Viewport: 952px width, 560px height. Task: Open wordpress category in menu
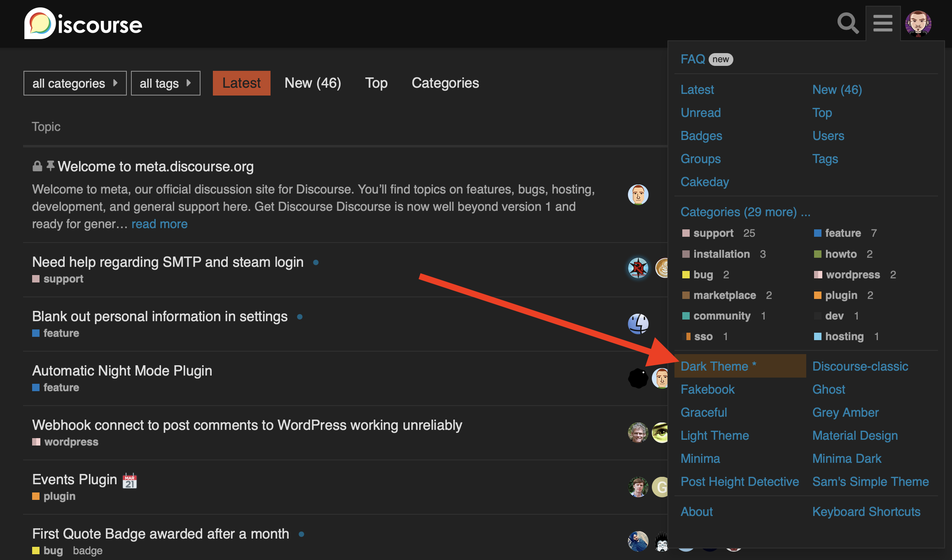click(x=853, y=275)
